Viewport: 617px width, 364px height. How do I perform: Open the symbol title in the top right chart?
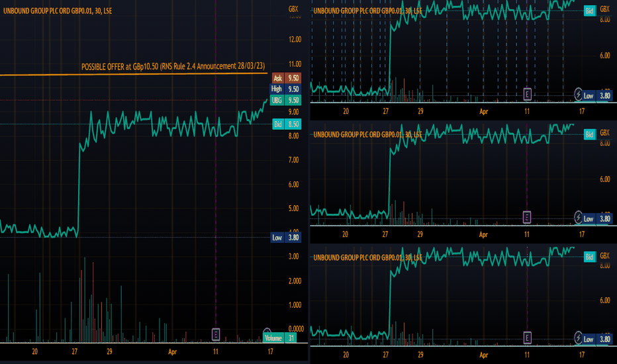(367, 11)
